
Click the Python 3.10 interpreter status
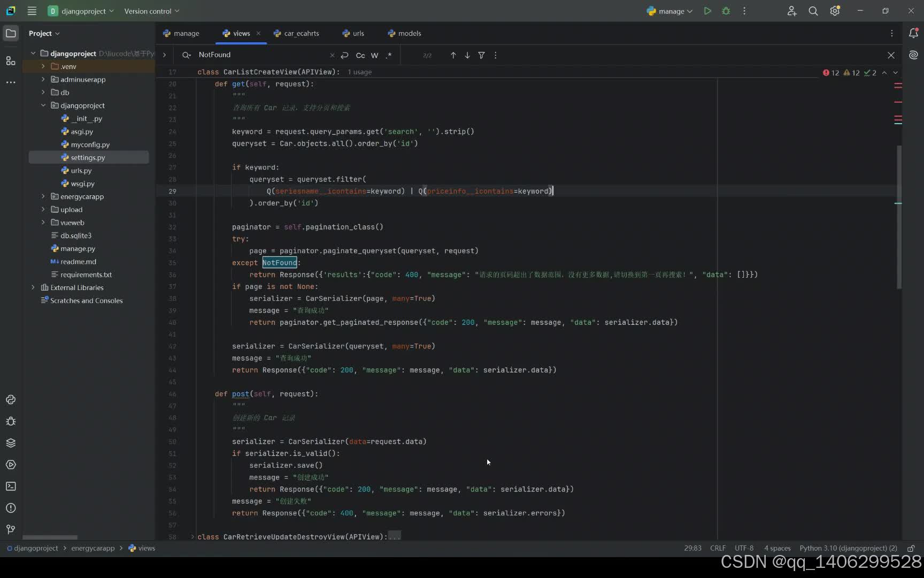pyautogui.click(x=848, y=548)
